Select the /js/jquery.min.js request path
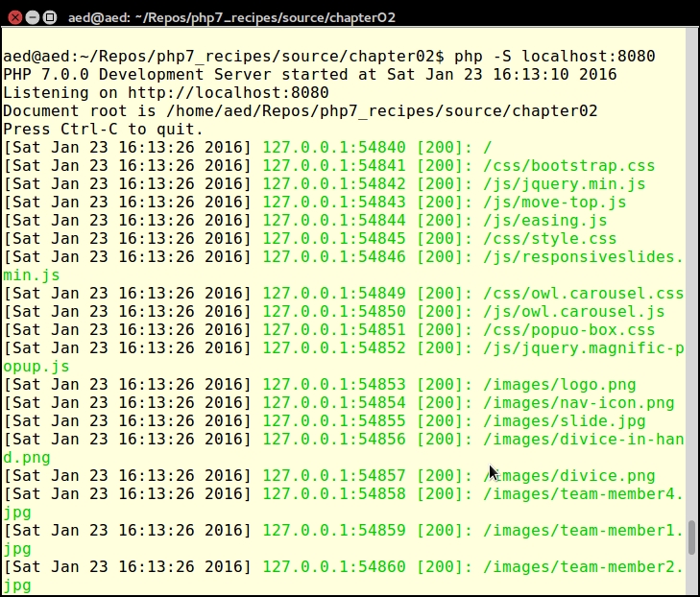The image size is (700, 597). click(565, 184)
